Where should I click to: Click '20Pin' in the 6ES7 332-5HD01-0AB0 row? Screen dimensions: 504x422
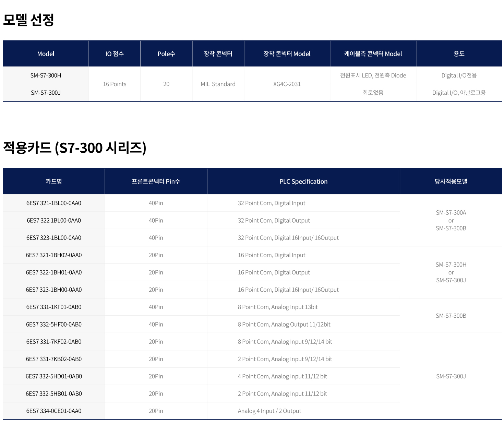(x=156, y=376)
